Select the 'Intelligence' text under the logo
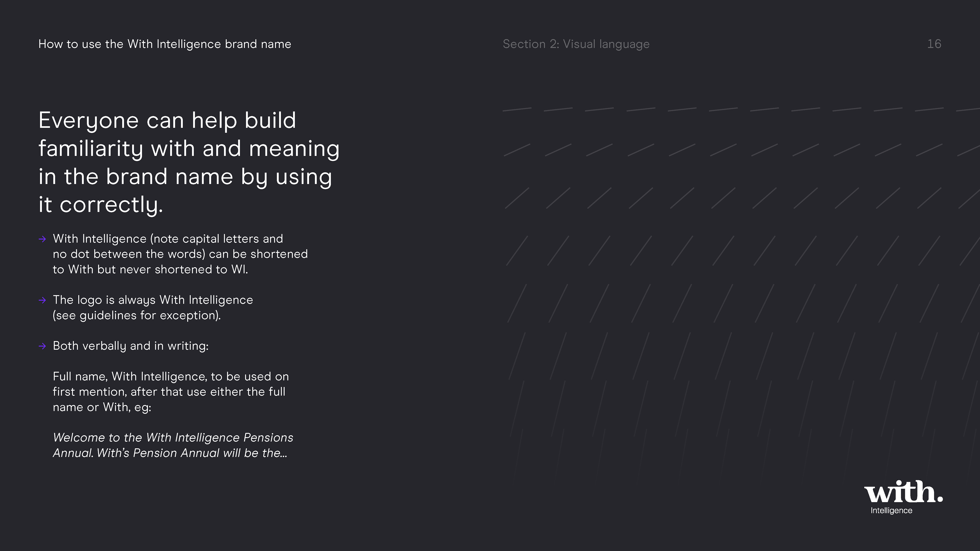The width and height of the screenshot is (980, 551). 891,511
